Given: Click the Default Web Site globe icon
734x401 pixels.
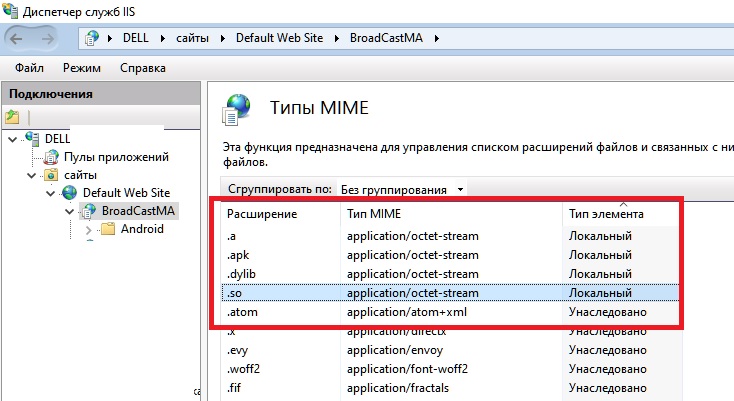Looking at the screenshot, I should pos(70,192).
